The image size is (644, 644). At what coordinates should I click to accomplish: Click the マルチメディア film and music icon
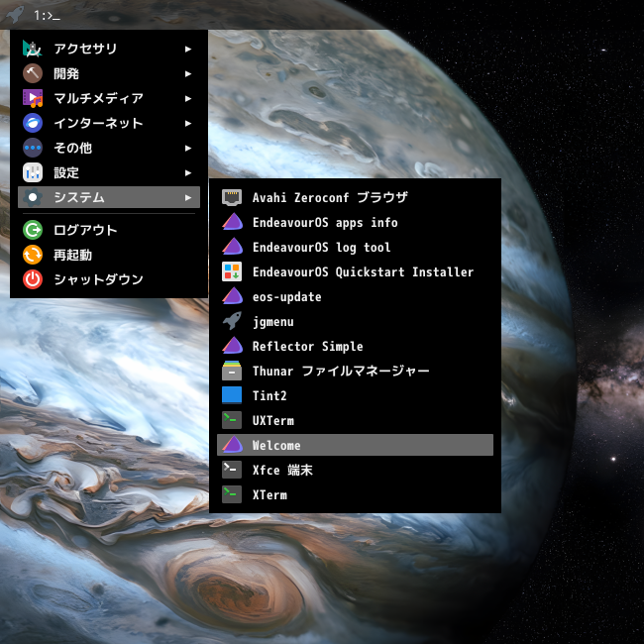[33, 98]
